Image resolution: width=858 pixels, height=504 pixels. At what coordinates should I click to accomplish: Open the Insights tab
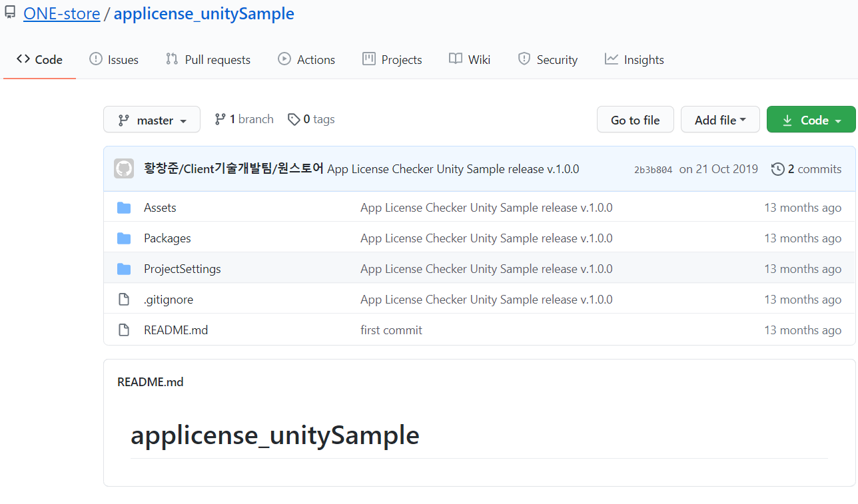click(x=634, y=59)
